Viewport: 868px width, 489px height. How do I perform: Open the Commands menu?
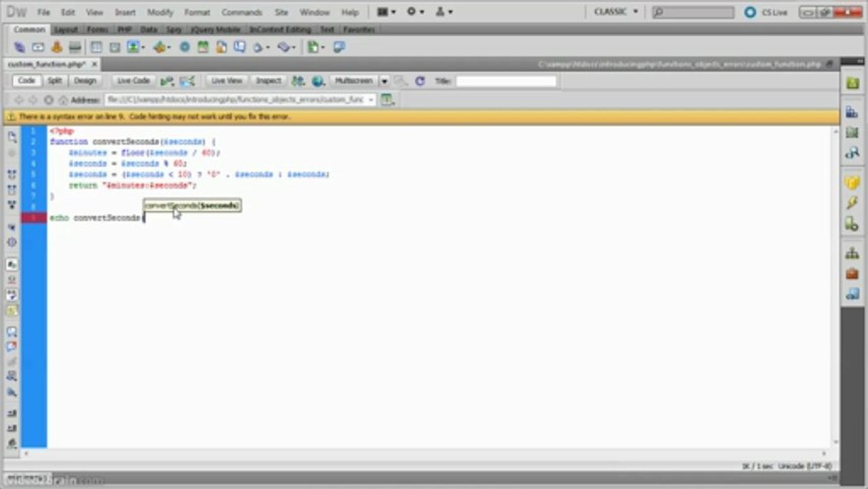(242, 12)
